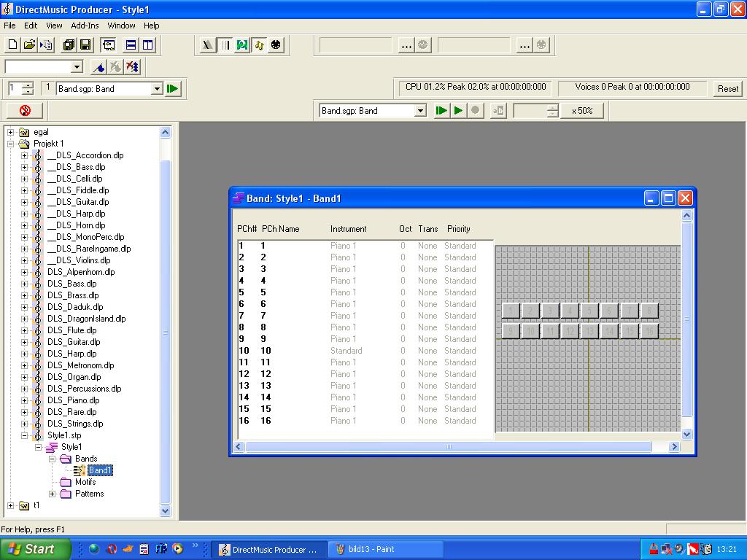Open the Band.sgp: Band transport dropdown
747x560 pixels.
(x=420, y=111)
